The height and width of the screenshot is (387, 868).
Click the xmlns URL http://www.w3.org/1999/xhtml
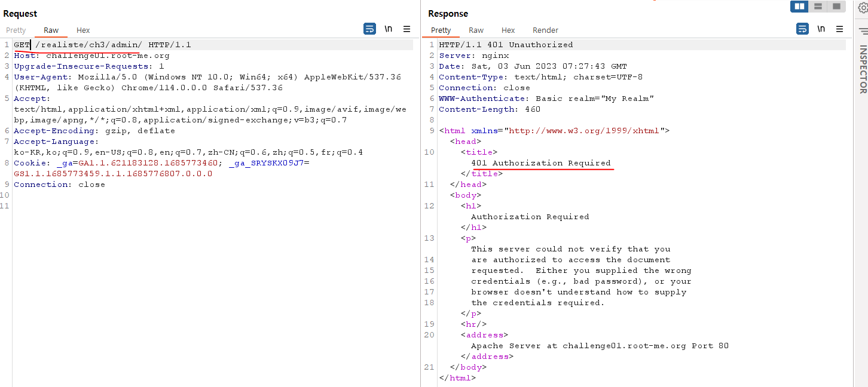pos(585,131)
